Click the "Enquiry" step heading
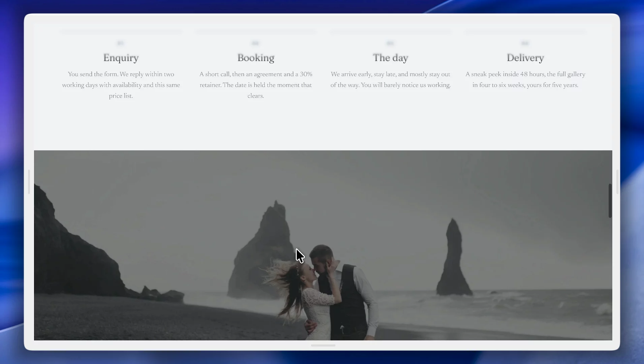 coord(121,58)
